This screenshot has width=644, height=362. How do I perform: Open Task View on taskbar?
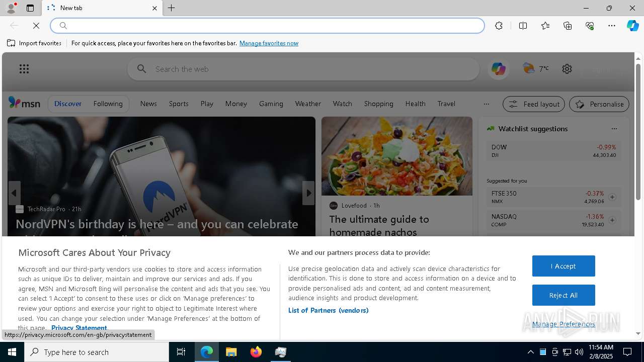click(x=181, y=352)
